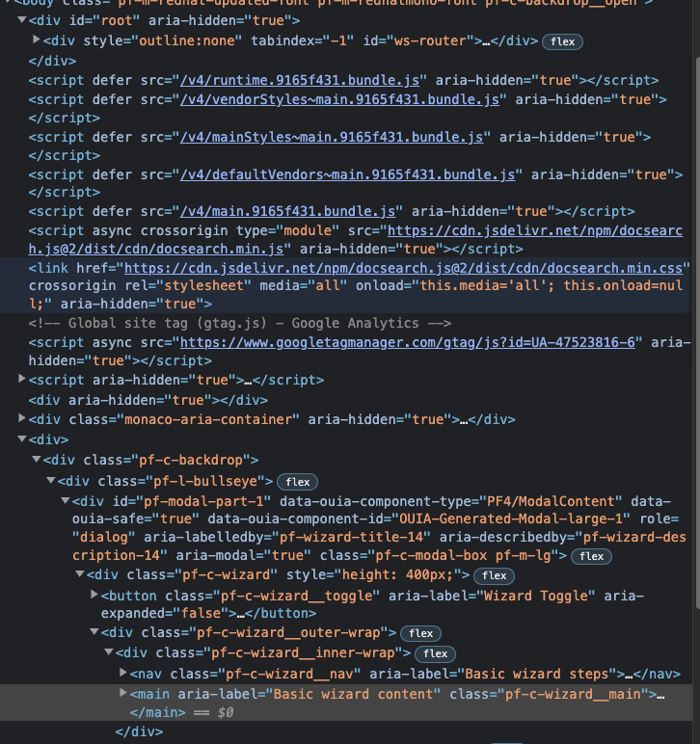Screen dimensions: 700x744
Task: Collapse the pf-c-wizard__inner-wrap div
Action: click(x=109, y=652)
